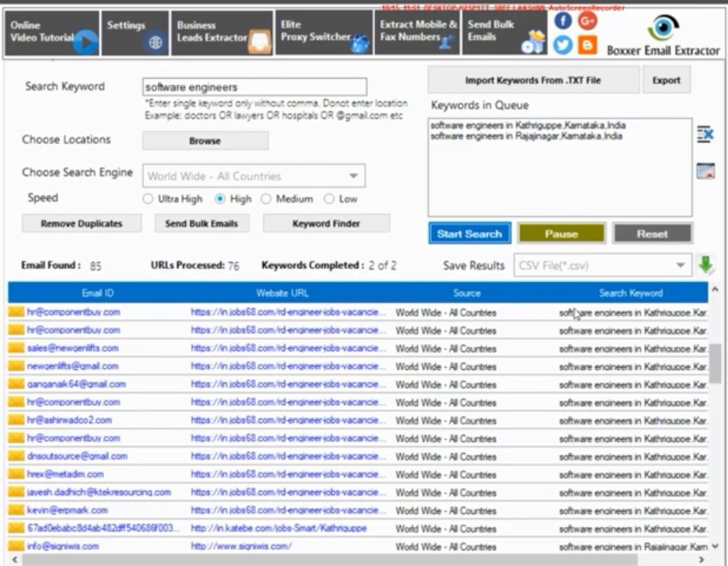
Task: Click the Twitter bird icon
Action: (563, 45)
